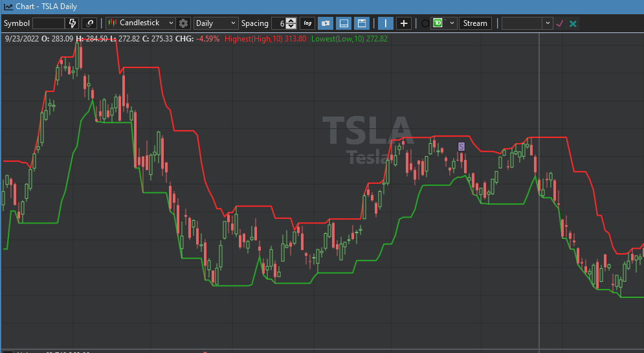Viewport: 644px width, 353px height.
Task: Toggle the top pane window icon
Action: pyautogui.click(x=361, y=23)
